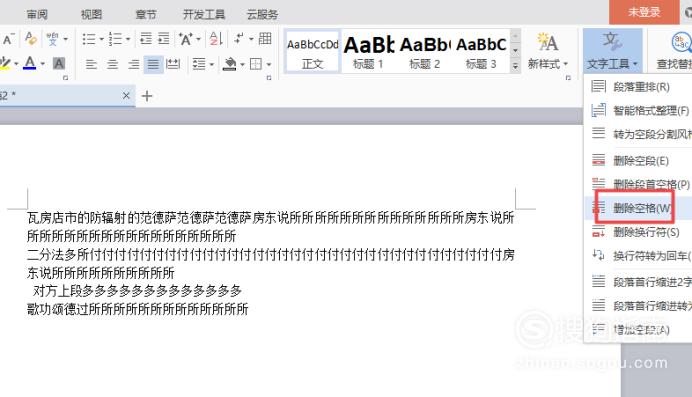Open the line spacing dropdown arrow
692x397 pixels.
[x=212, y=64]
